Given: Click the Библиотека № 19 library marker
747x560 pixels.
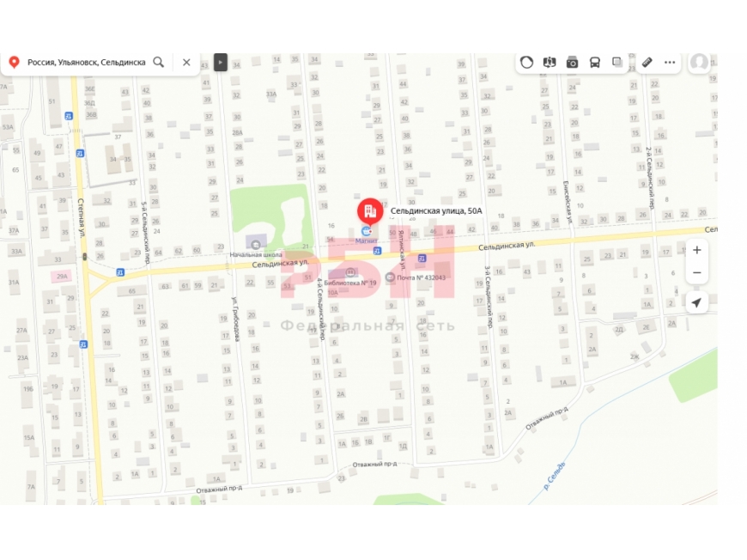Looking at the screenshot, I should click(x=350, y=272).
